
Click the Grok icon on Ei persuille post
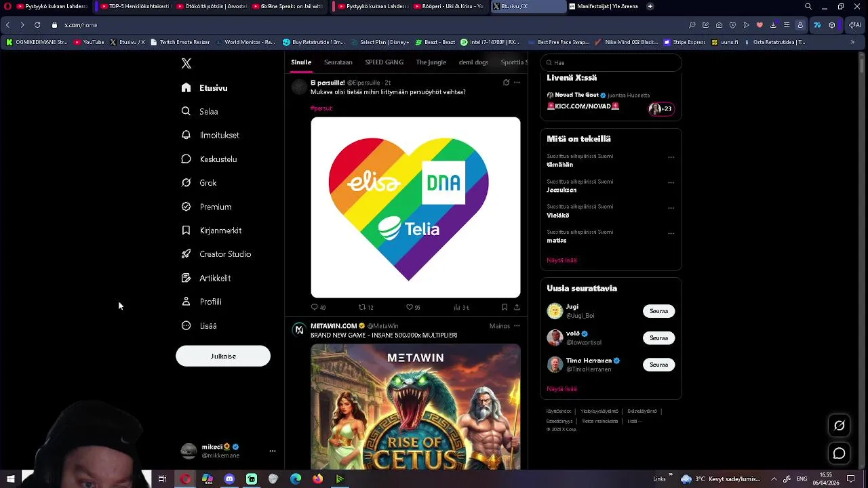tap(506, 83)
